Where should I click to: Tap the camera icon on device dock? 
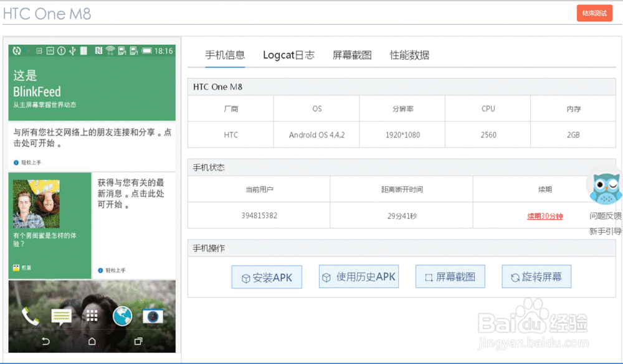pos(153,316)
